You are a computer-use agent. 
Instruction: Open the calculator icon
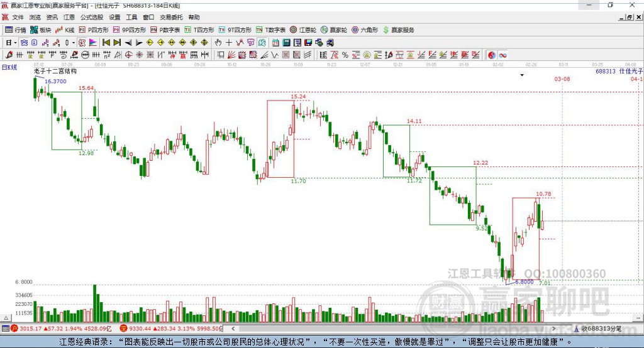286,43
